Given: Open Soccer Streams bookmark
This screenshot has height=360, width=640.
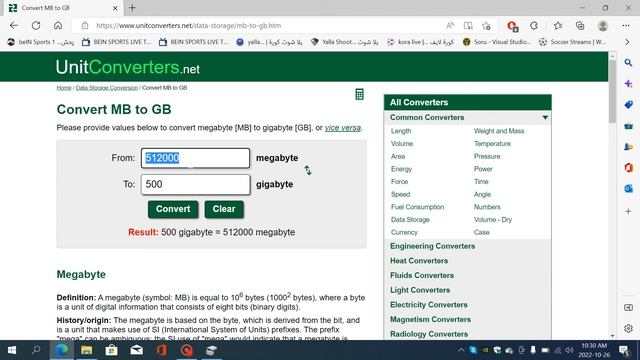Looking at the screenshot, I should (573, 42).
